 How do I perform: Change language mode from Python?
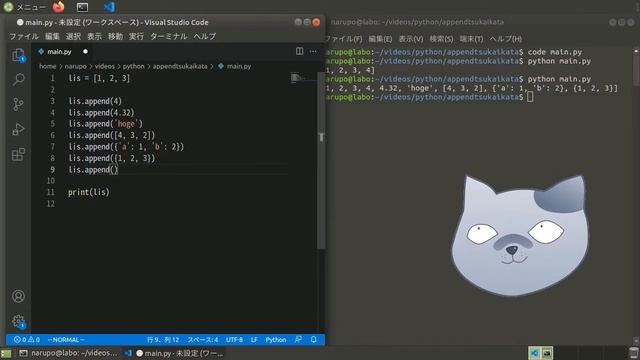tap(276, 340)
